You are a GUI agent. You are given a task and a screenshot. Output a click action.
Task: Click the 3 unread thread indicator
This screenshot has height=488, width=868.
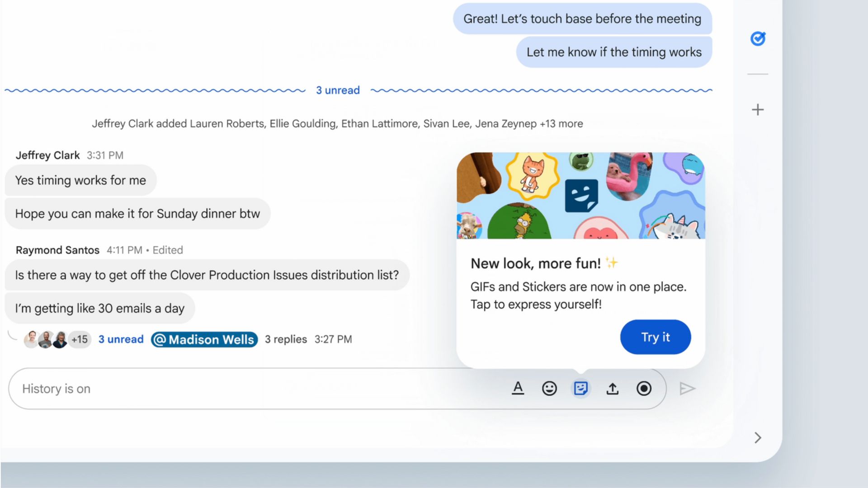(121, 339)
